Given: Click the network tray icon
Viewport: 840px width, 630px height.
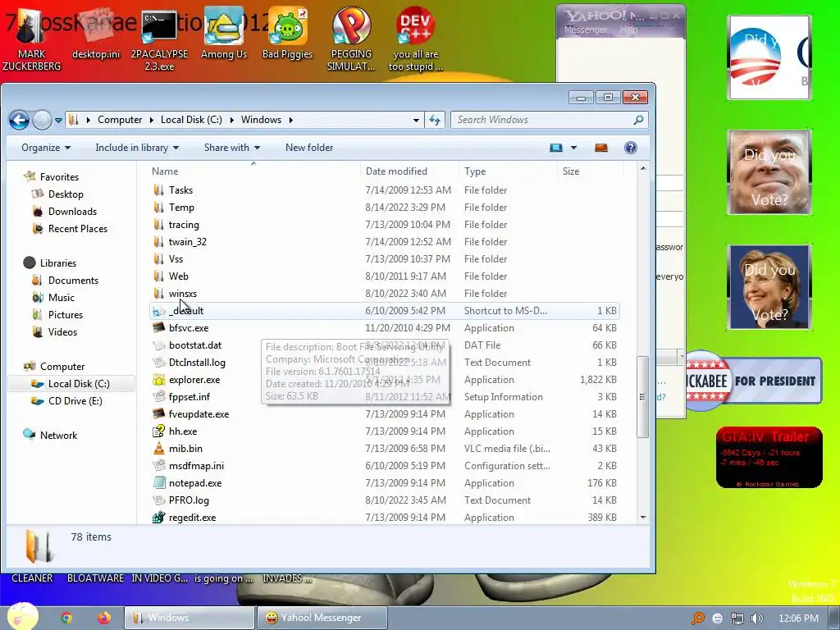Looking at the screenshot, I should (x=737, y=619).
